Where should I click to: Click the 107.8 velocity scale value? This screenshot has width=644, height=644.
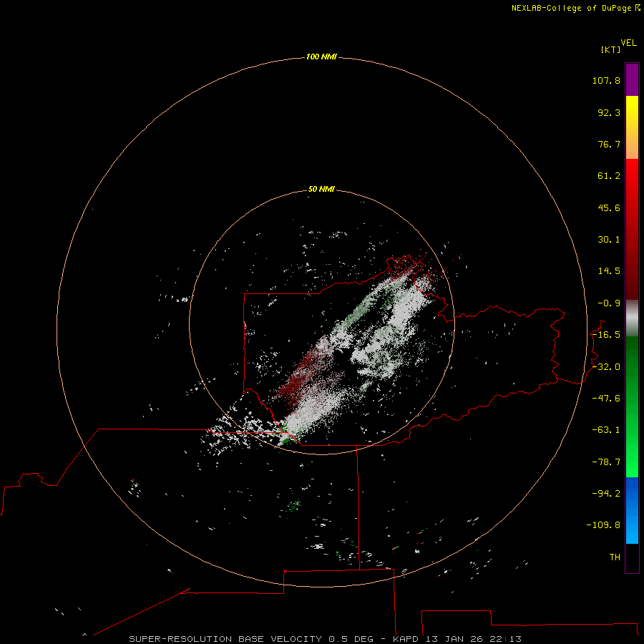606,80
